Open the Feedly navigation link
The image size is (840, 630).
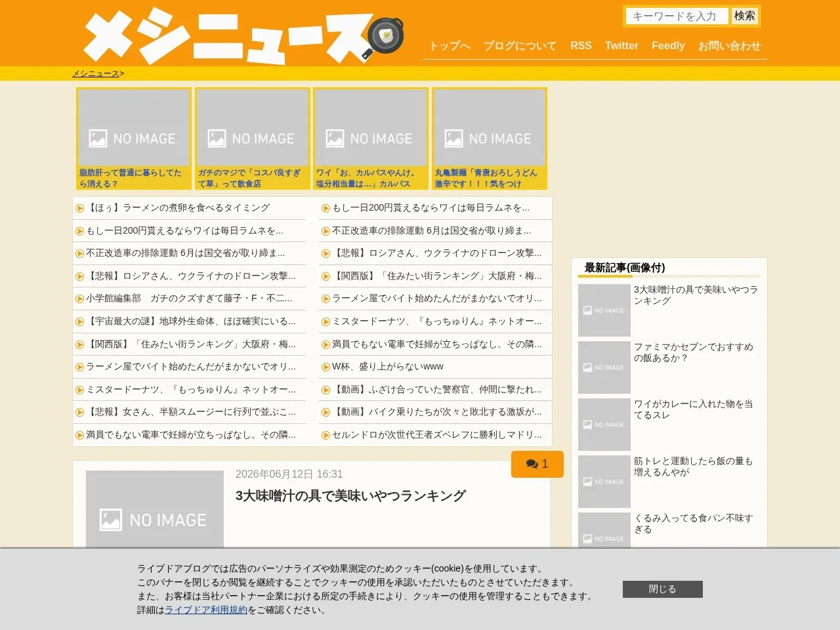(668, 46)
